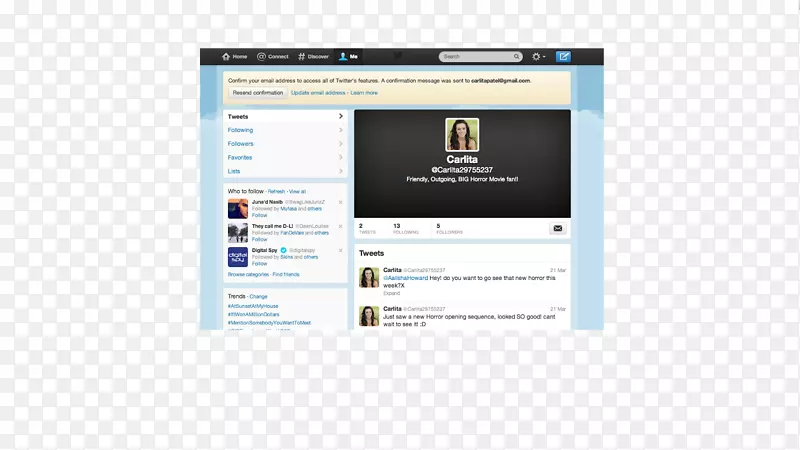This screenshot has width=800, height=450.
Task: Open the Browse categories link
Action: click(248, 274)
